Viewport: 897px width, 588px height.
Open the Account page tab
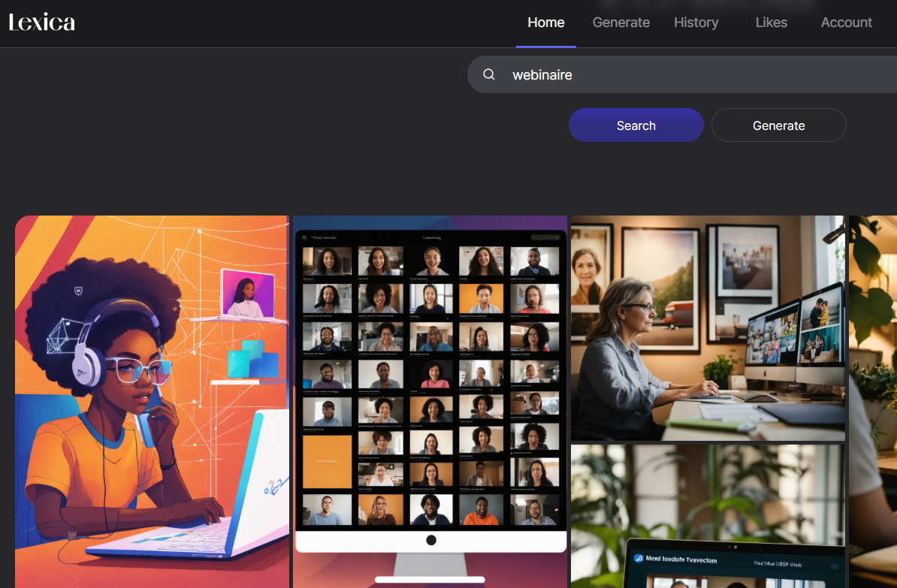(846, 23)
